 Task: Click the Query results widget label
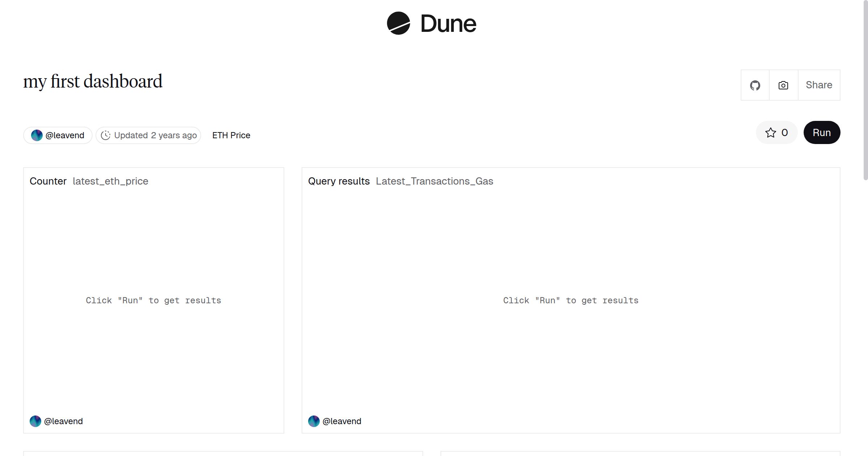pyautogui.click(x=339, y=181)
